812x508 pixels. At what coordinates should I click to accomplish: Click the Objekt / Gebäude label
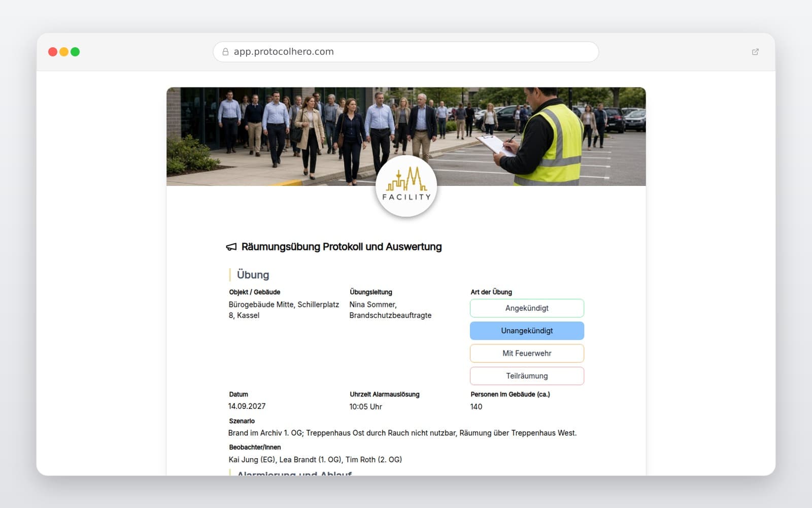pyautogui.click(x=255, y=292)
